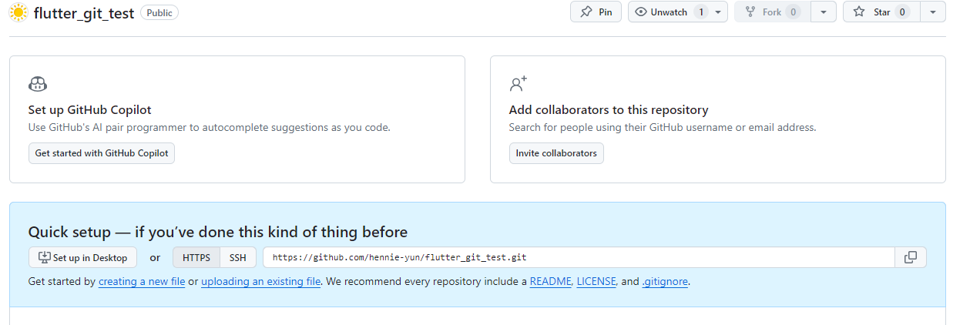Select the HTTPS clone URL option
Viewport: 980px width, 325px height.
[x=196, y=257]
